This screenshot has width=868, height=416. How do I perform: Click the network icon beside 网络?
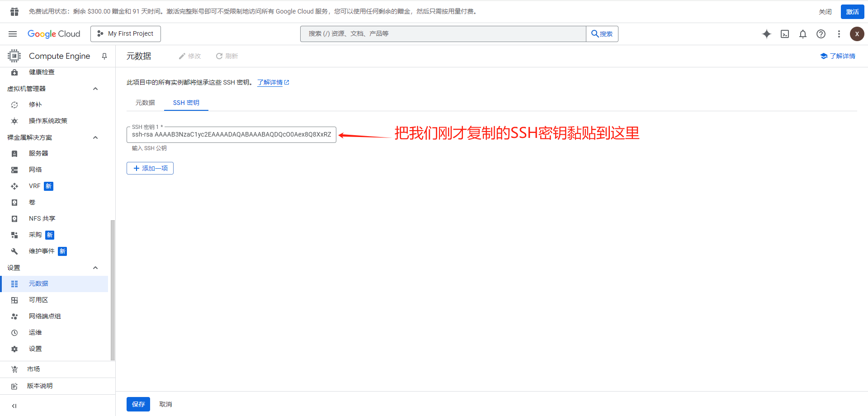(14, 170)
